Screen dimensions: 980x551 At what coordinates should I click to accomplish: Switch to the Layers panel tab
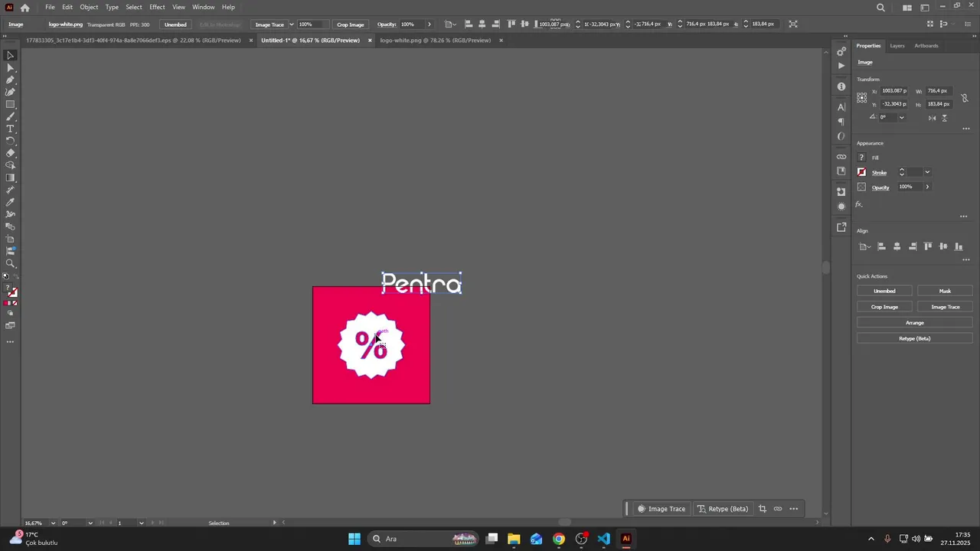pyautogui.click(x=897, y=46)
